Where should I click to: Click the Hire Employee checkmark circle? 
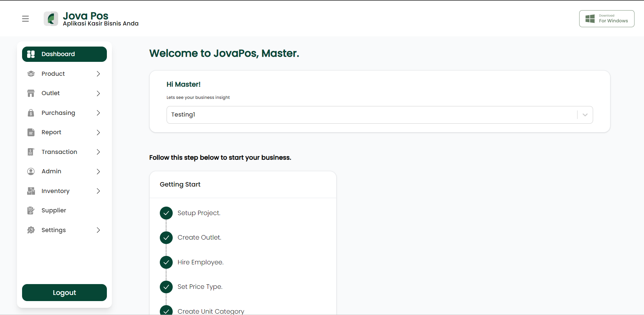pyautogui.click(x=166, y=262)
